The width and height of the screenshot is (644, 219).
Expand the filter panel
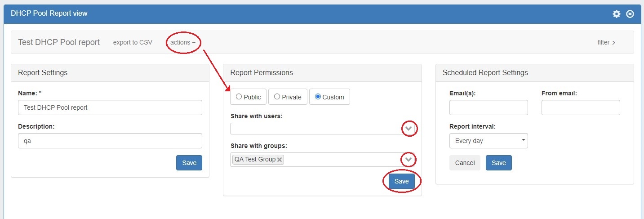pos(606,42)
